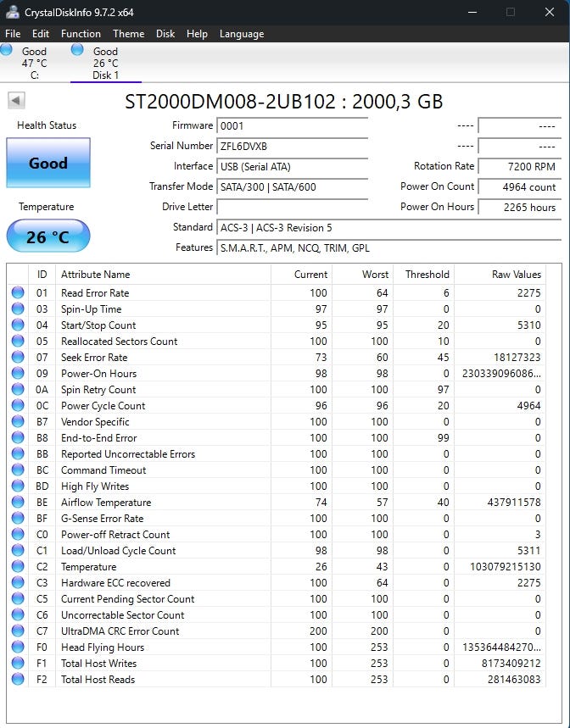Click raw value 18127323 of Seek Error Rate
This screenshot has width=570, height=728.
point(517,357)
